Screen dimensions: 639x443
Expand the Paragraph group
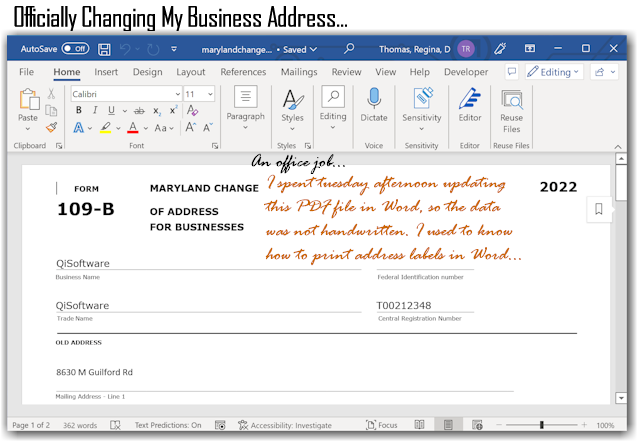point(245,108)
